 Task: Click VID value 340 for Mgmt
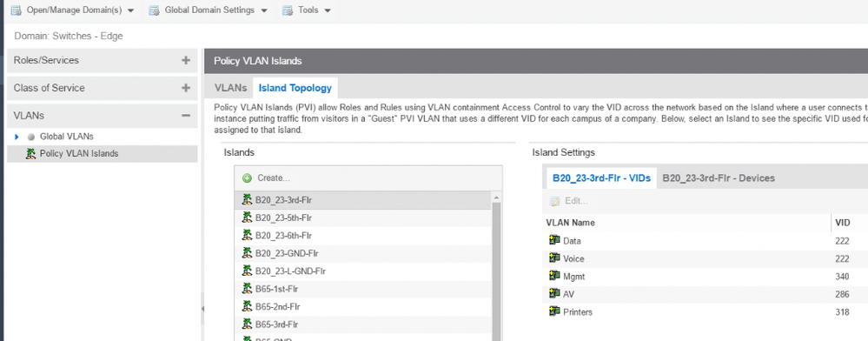point(842,277)
